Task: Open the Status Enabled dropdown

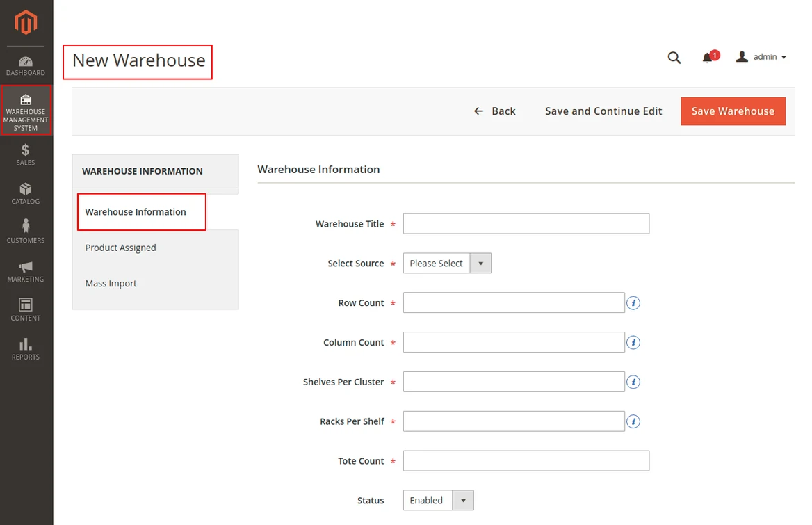Action: pos(438,501)
